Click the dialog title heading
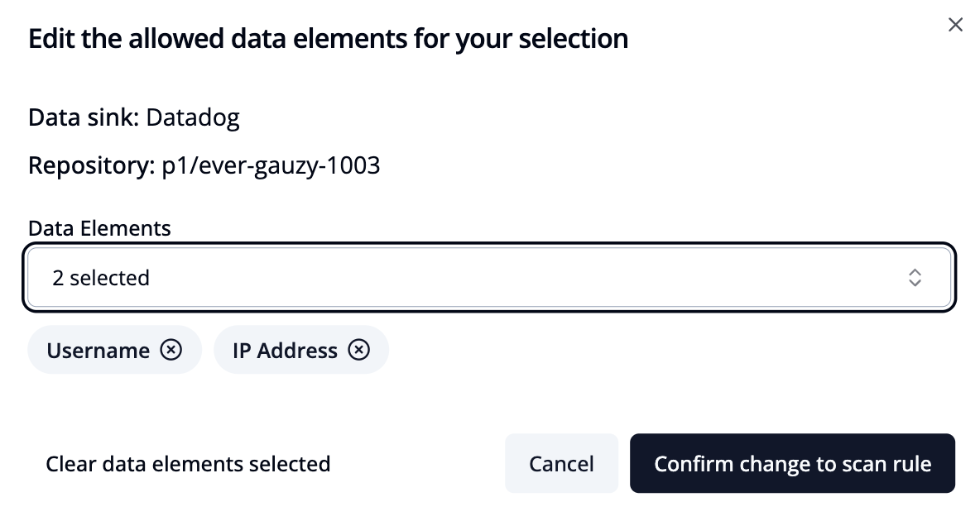The image size is (980, 521). [328, 39]
